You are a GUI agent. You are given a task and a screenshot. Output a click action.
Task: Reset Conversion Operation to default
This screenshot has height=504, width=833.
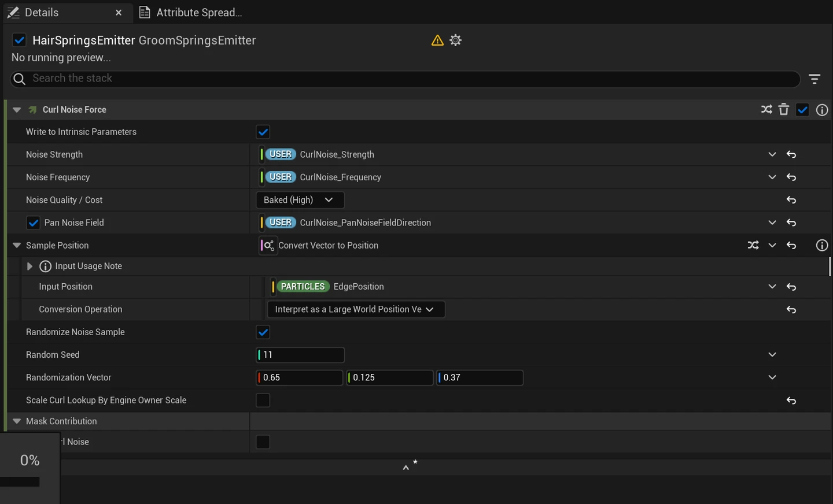791,310
